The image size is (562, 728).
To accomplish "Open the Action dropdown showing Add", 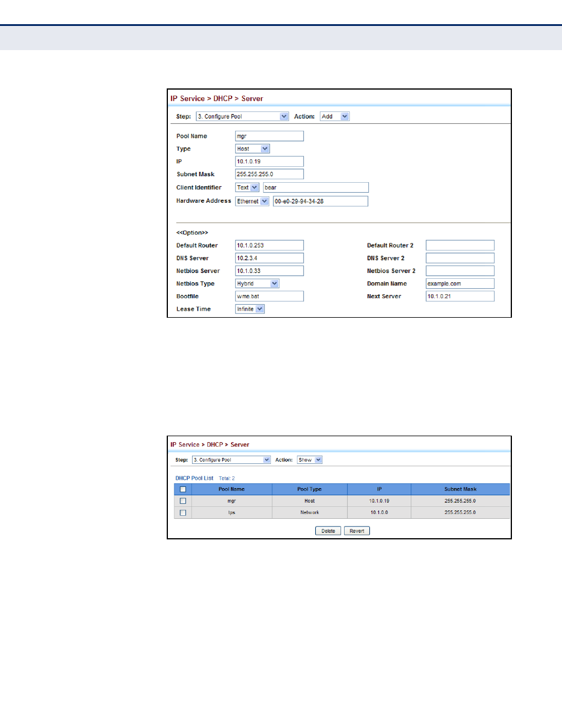I will click(335, 116).
